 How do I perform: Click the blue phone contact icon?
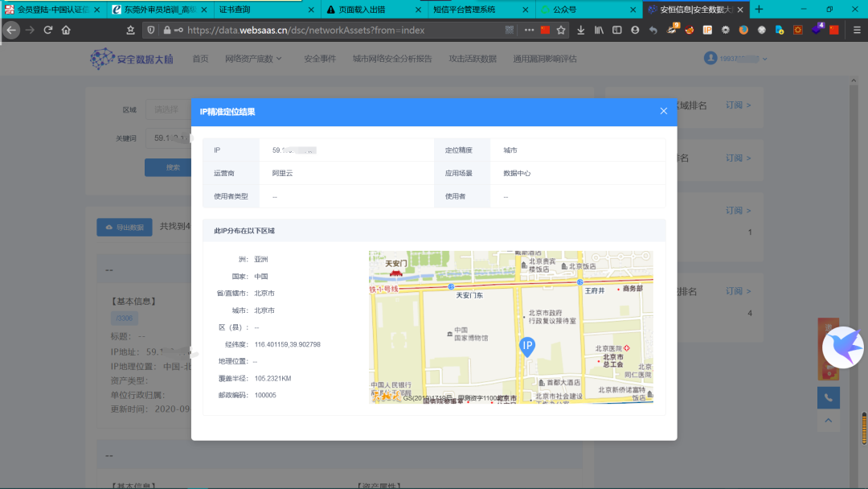coord(828,397)
